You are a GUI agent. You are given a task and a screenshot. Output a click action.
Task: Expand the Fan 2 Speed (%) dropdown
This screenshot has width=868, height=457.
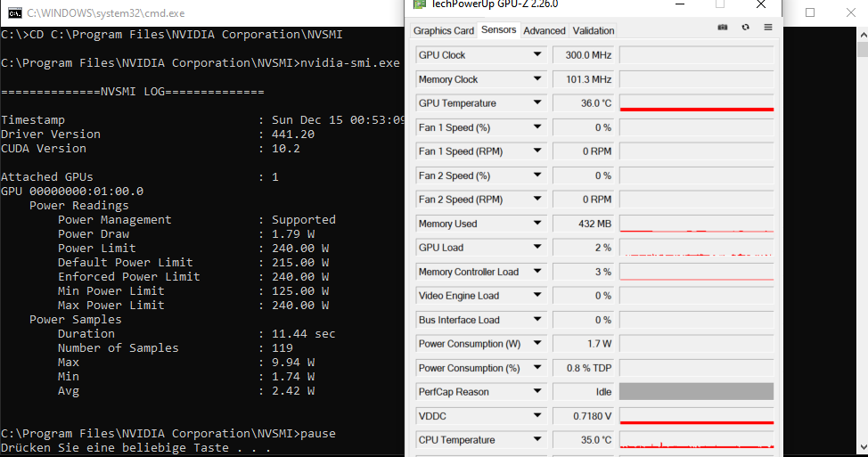tap(537, 175)
